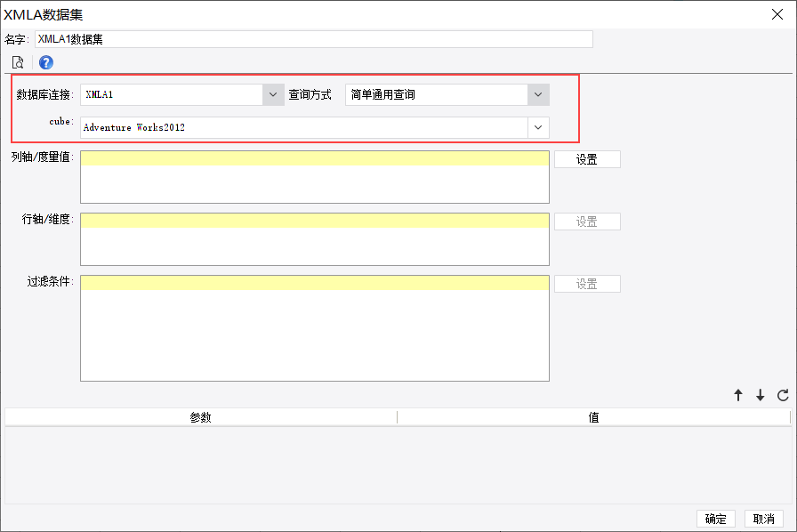Click the 确定 button
The height and width of the screenshot is (532, 797).
716,519
